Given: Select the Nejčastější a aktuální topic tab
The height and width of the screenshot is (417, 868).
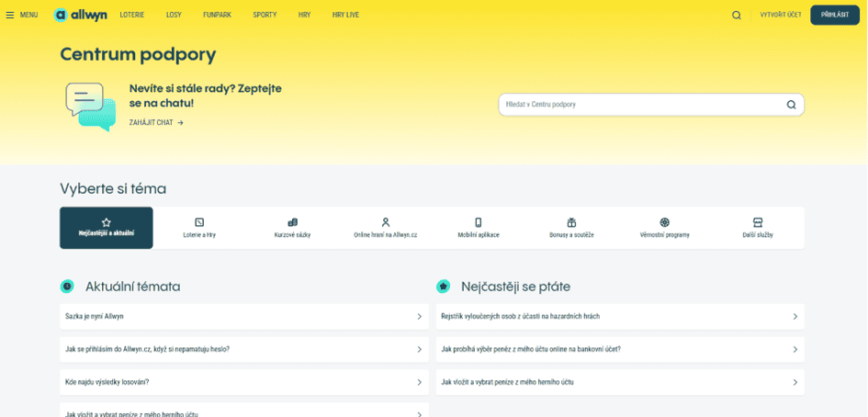Looking at the screenshot, I should tap(107, 228).
